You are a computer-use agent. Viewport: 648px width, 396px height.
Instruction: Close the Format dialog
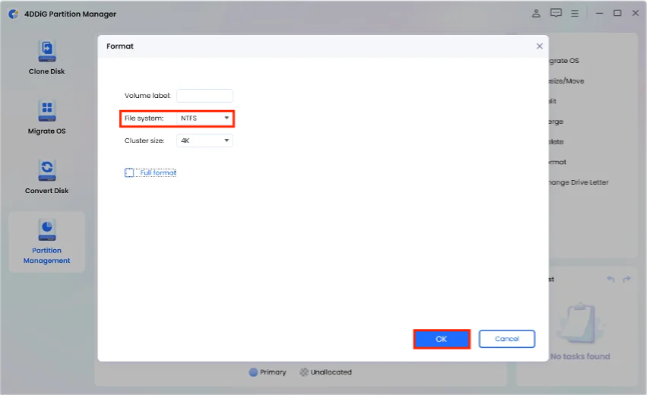click(x=540, y=46)
